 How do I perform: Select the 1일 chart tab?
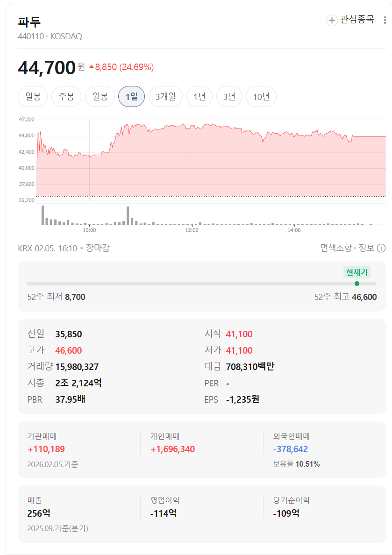pos(131,96)
